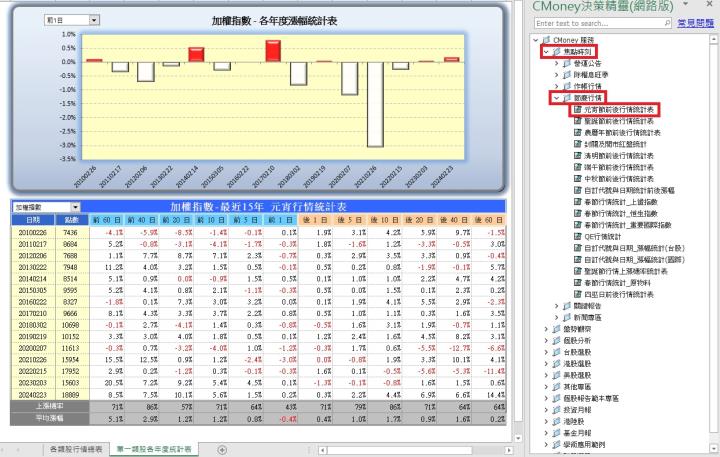Viewport: 720px width, 457px height.
Task: Open 春節行情統計_上證指數 report
Action: click(x=621, y=202)
